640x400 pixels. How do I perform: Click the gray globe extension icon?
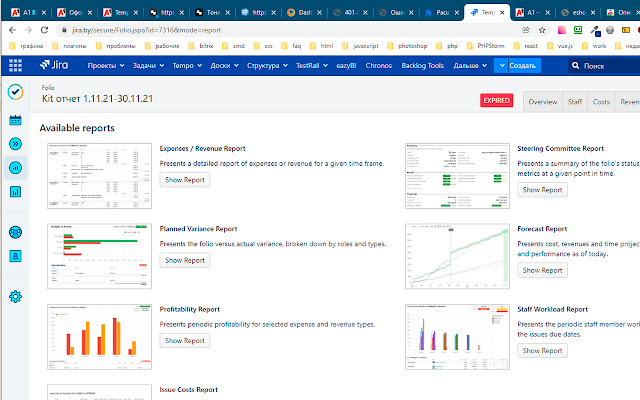click(610, 30)
